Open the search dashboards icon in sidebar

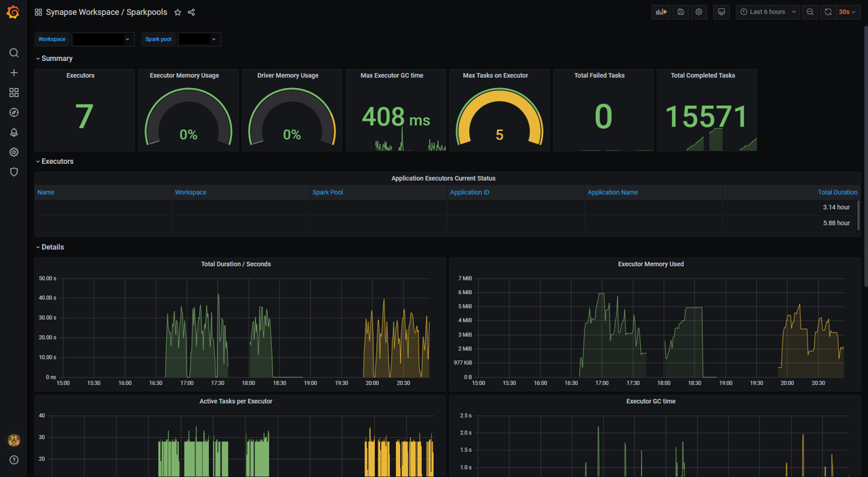14,53
